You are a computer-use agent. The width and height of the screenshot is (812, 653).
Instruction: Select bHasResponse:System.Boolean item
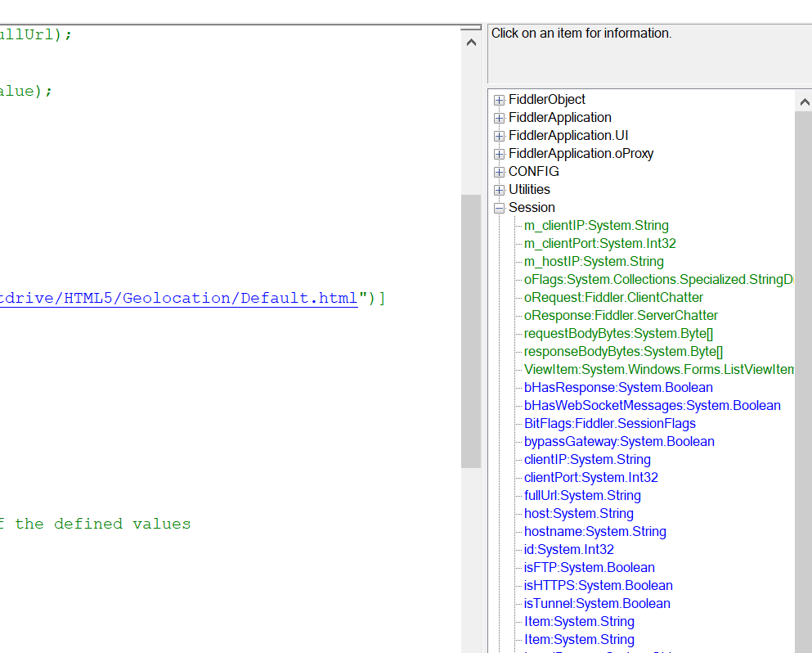pos(618,388)
